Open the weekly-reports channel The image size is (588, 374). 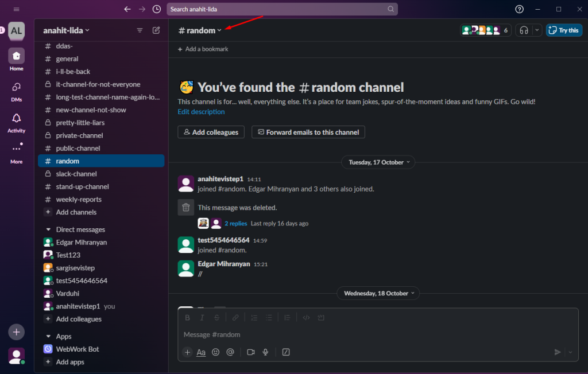click(x=101, y=200)
